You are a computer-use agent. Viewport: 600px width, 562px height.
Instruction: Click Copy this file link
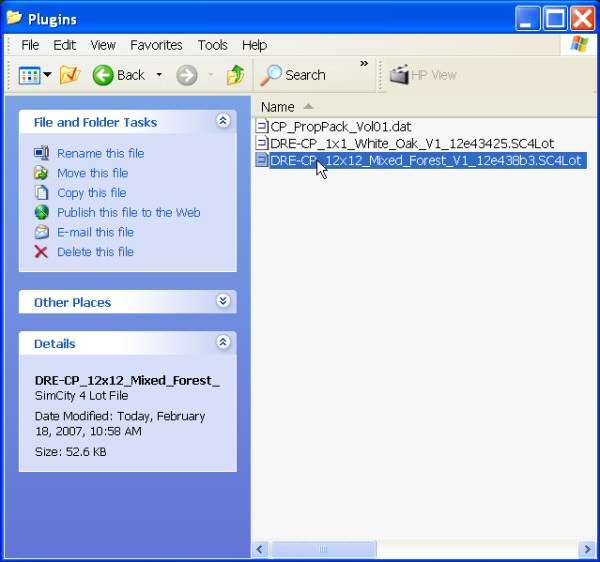tap(91, 193)
